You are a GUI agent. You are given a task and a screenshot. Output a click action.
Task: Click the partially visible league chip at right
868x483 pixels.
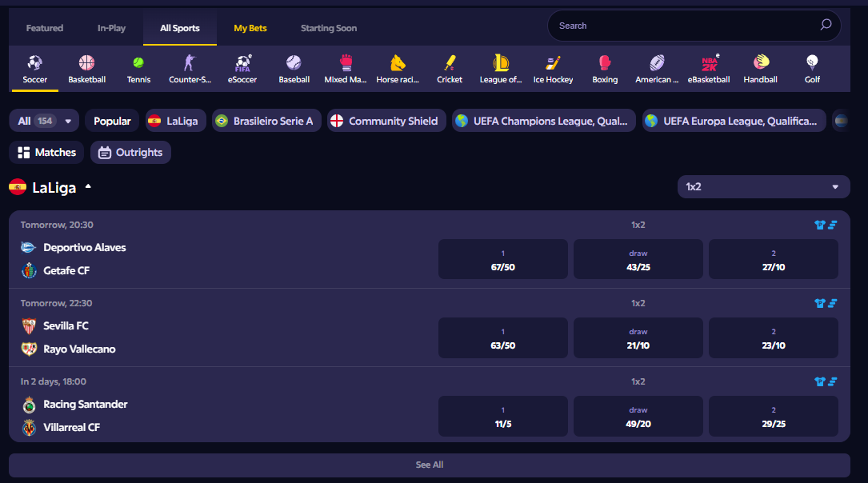click(841, 121)
